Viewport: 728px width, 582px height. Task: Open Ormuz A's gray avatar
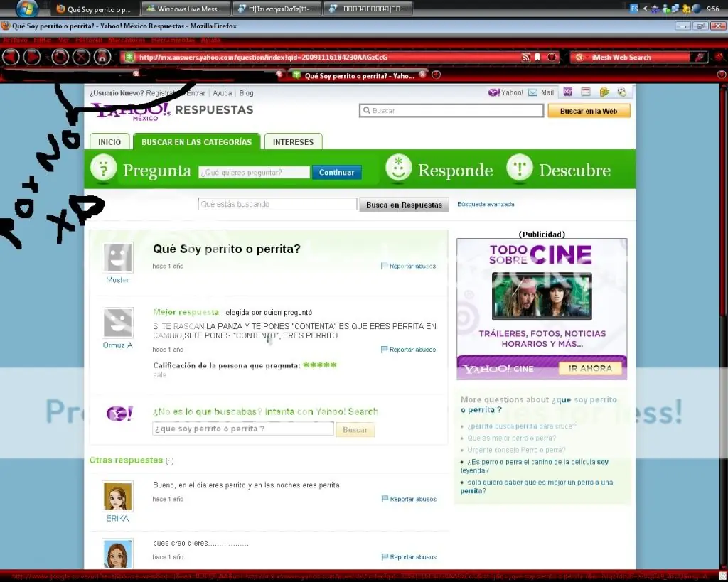point(117,323)
